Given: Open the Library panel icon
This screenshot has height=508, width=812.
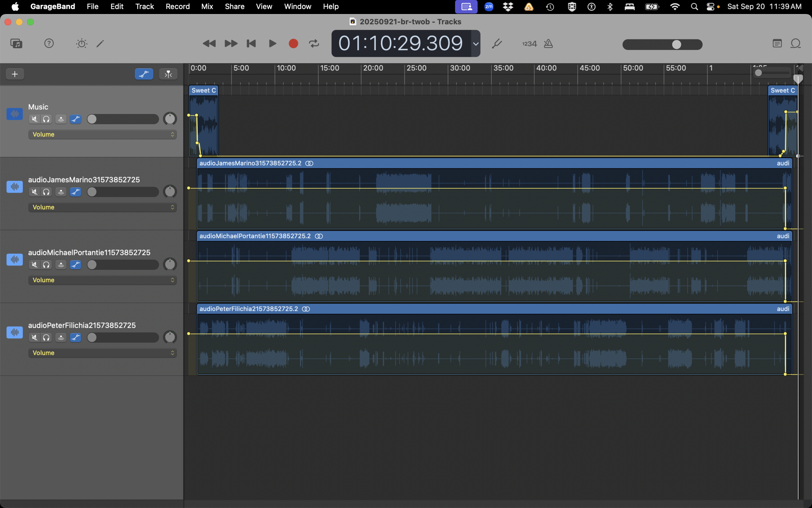Looking at the screenshot, I should [x=16, y=43].
